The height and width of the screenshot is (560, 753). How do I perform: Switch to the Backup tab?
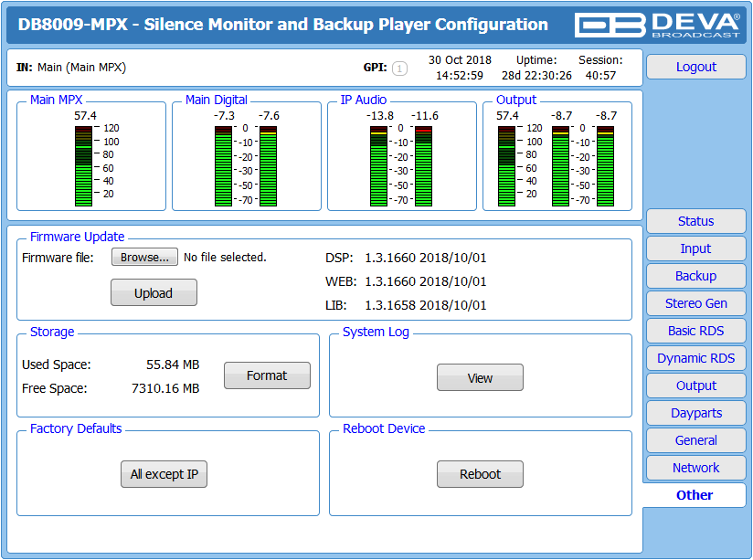(695, 276)
